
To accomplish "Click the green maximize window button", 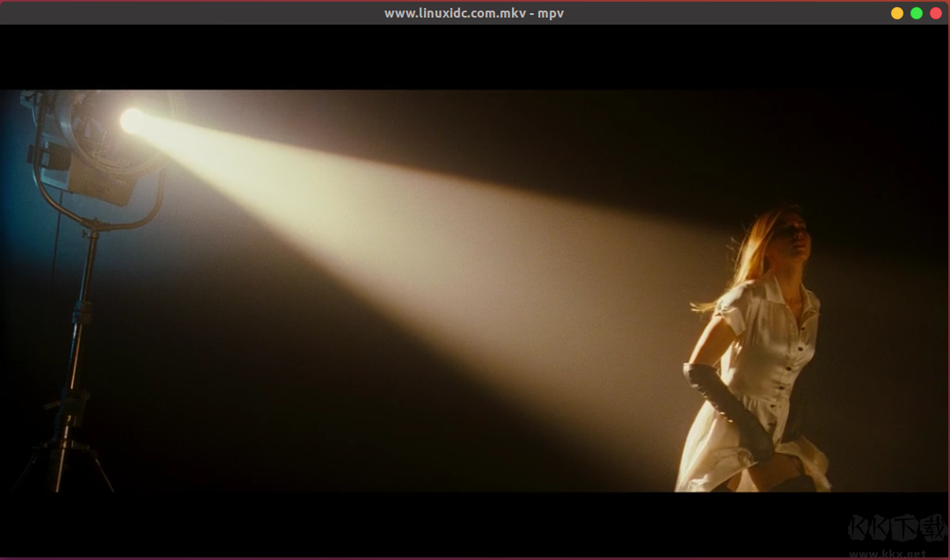I will pyautogui.click(x=917, y=13).
